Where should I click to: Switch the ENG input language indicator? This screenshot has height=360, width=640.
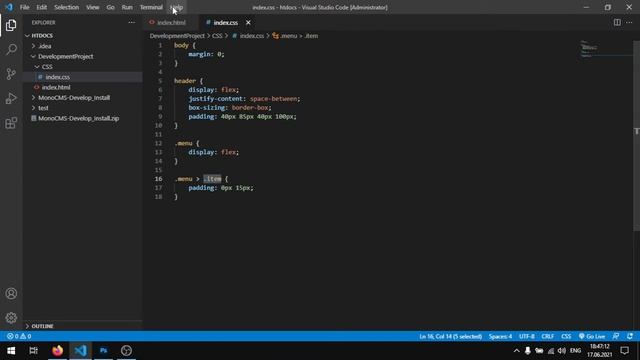point(576,351)
